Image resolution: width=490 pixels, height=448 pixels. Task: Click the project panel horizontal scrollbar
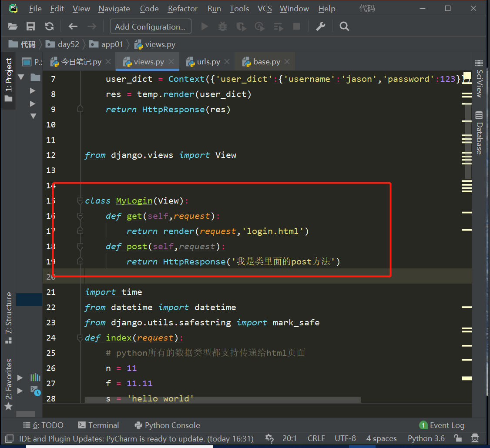pyautogui.click(x=25, y=414)
